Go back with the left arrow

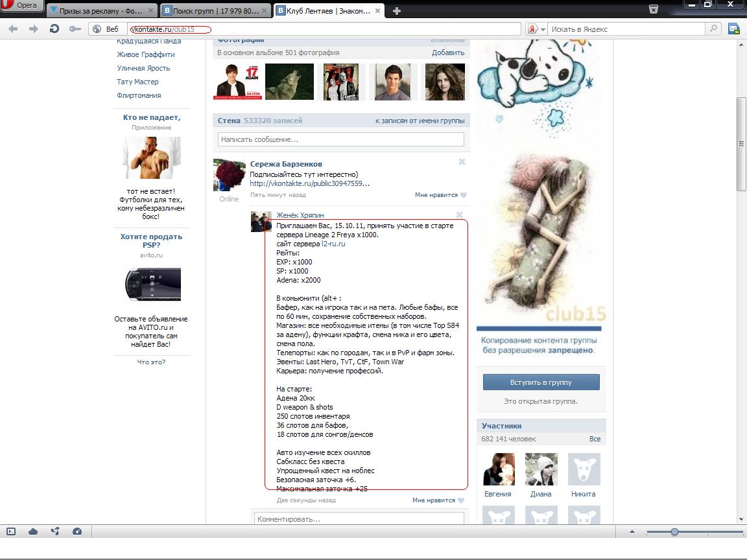[x=14, y=29]
